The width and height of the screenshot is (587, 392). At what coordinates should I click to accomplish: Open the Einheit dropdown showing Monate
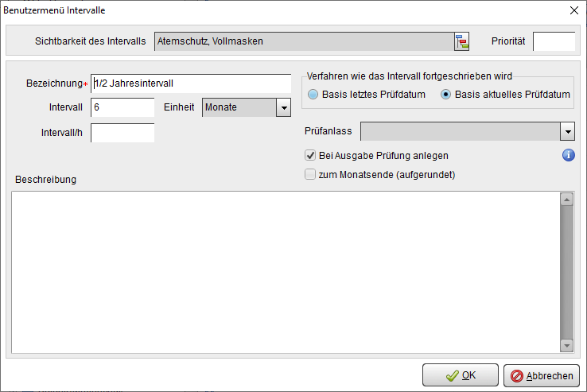pyautogui.click(x=282, y=107)
